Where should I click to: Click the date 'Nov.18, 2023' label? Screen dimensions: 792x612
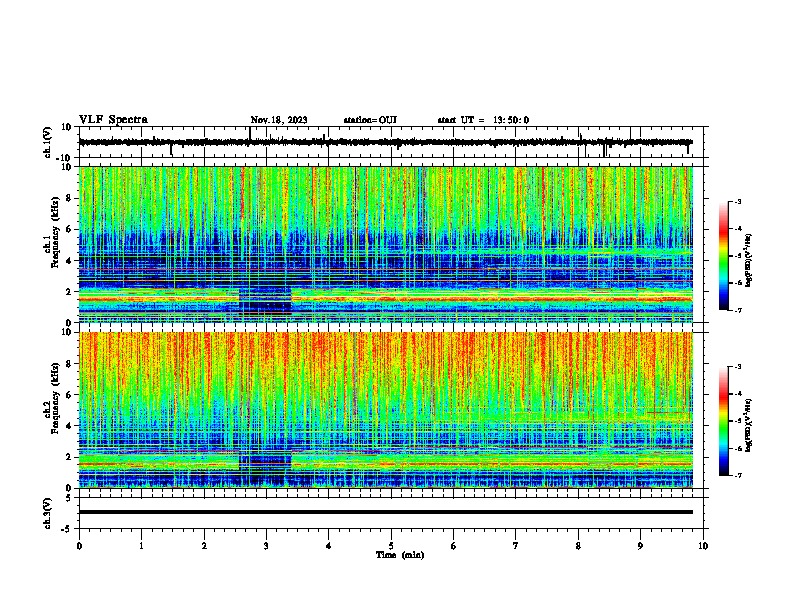279,120
